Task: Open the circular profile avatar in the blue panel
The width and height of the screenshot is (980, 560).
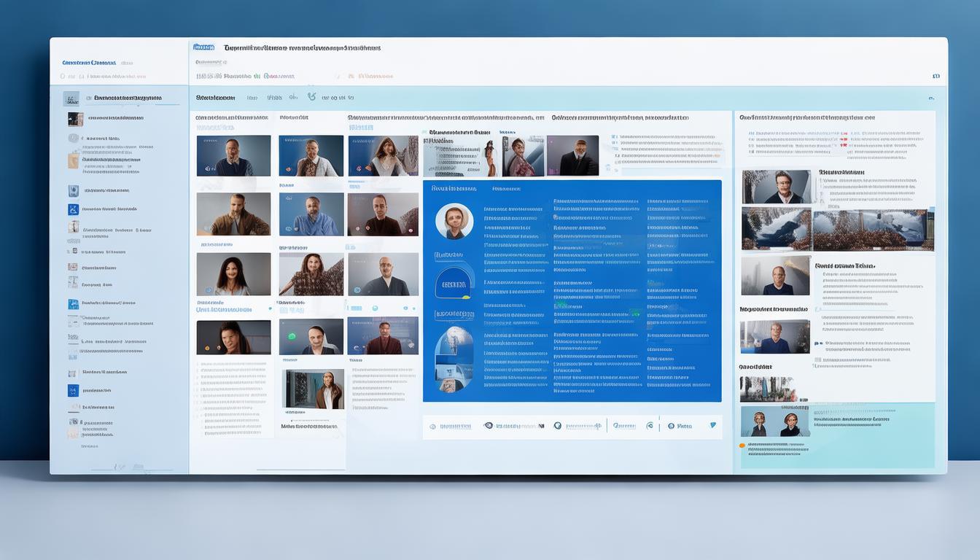Action: (454, 222)
